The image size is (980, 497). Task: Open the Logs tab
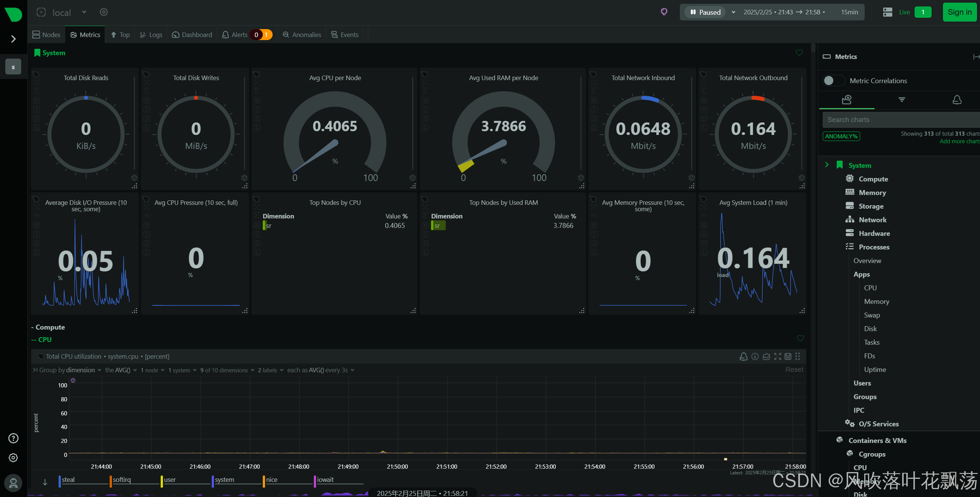coord(151,35)
